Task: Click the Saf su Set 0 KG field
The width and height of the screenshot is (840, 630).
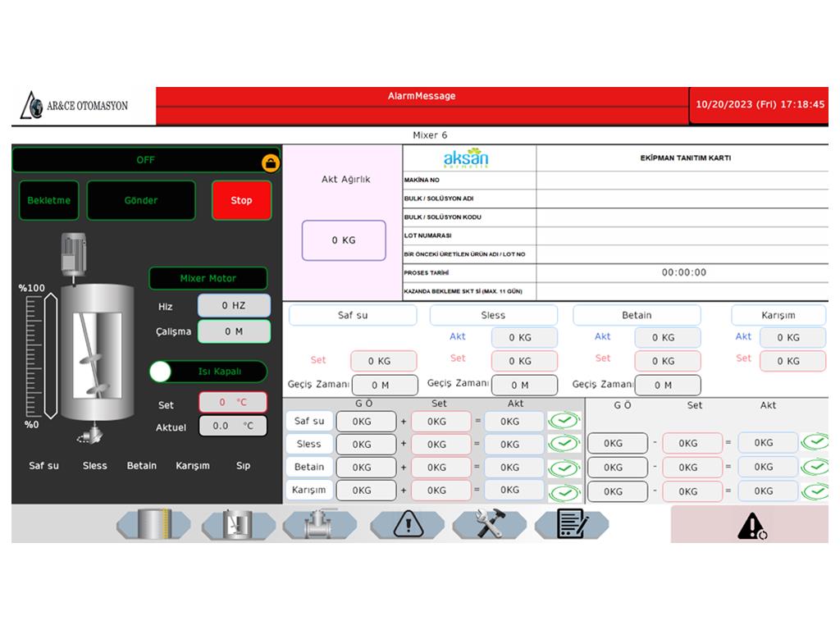Action: point(384,361)
